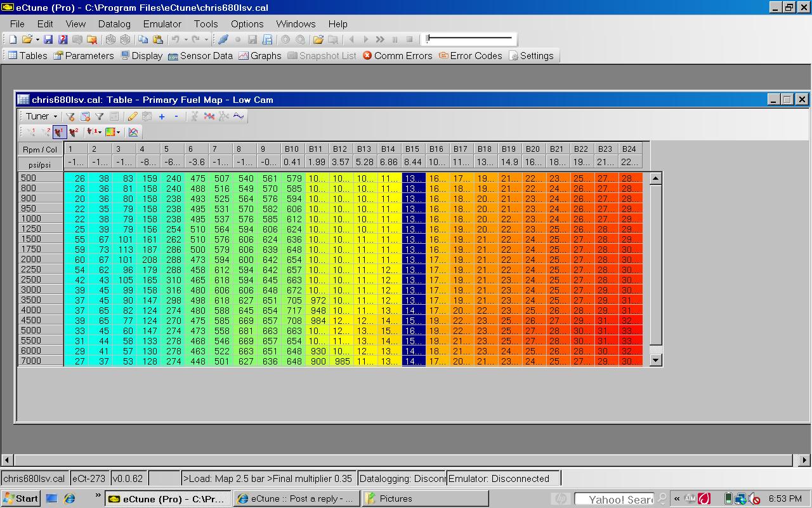Viewport: 812px width, 508px height.
Task: Click the 2D graph view icon
Action: pyautogui.click(x=133, y=132)
